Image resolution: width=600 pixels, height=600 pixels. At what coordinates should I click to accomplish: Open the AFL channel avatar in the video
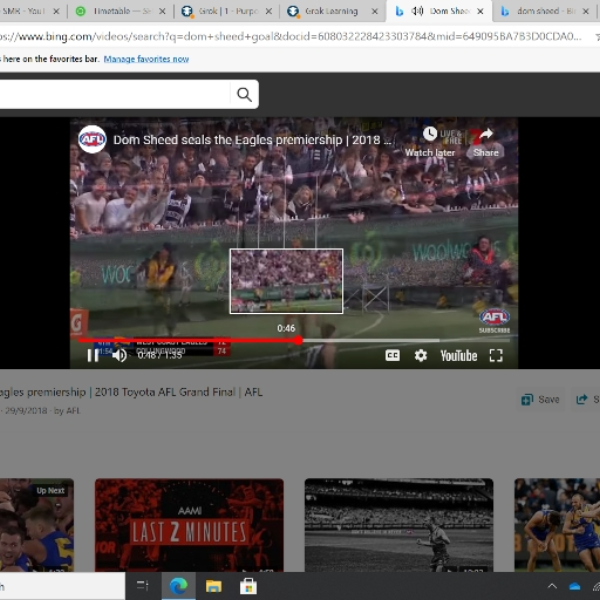pyautogui.click(x=92, y=139)
